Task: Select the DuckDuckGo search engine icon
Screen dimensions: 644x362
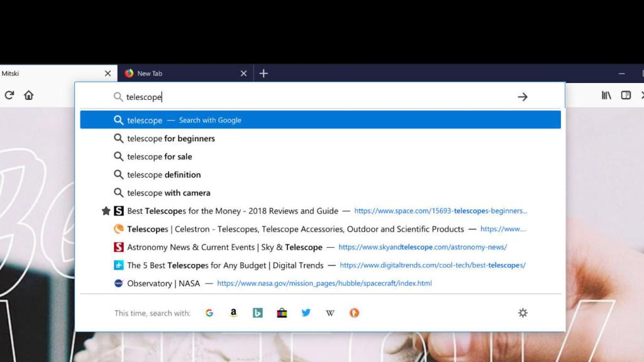Action: click(x=354, y=312)
